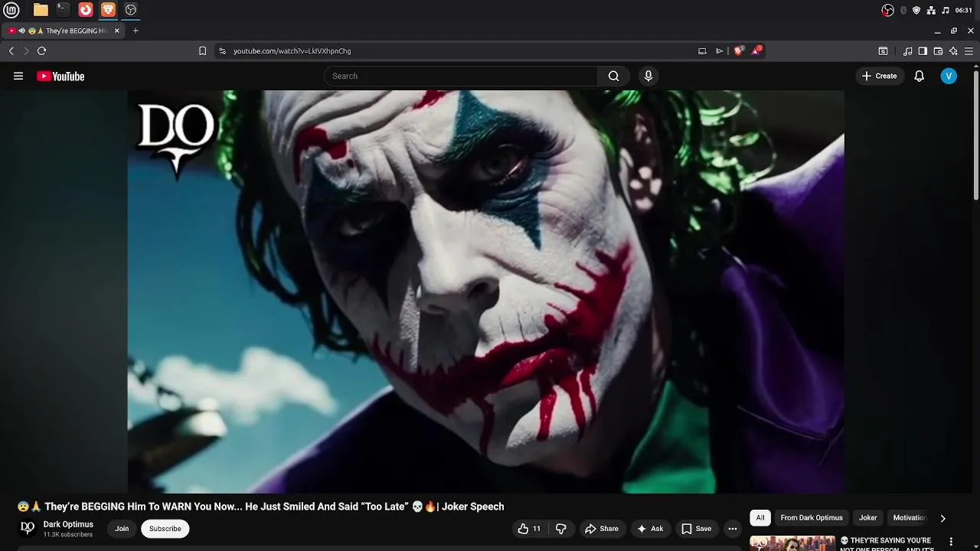
Task: Open the account avatar menu
Action: 949,76
